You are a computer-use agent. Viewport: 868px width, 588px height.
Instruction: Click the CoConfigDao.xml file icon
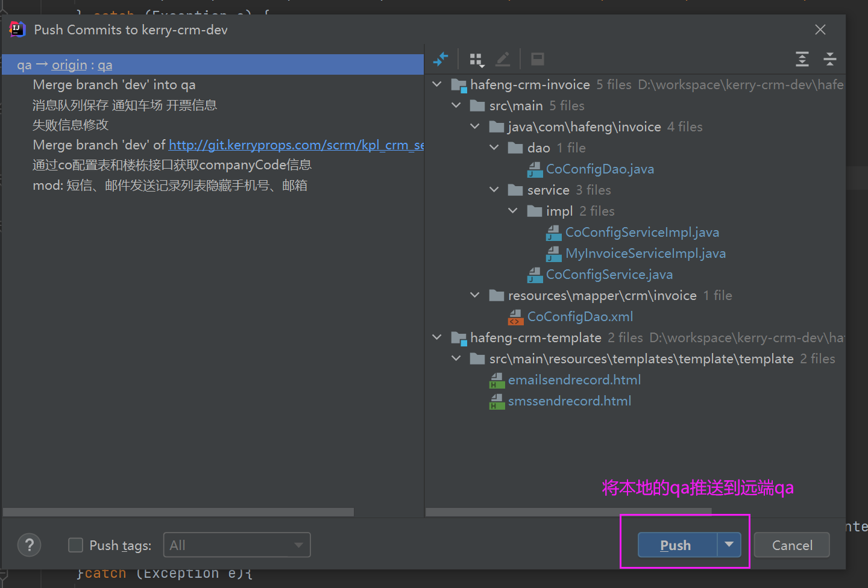click(516, 317)
